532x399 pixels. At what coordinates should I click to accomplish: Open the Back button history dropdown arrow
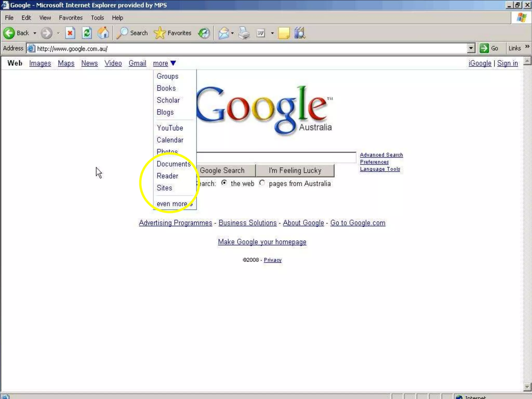35,33
